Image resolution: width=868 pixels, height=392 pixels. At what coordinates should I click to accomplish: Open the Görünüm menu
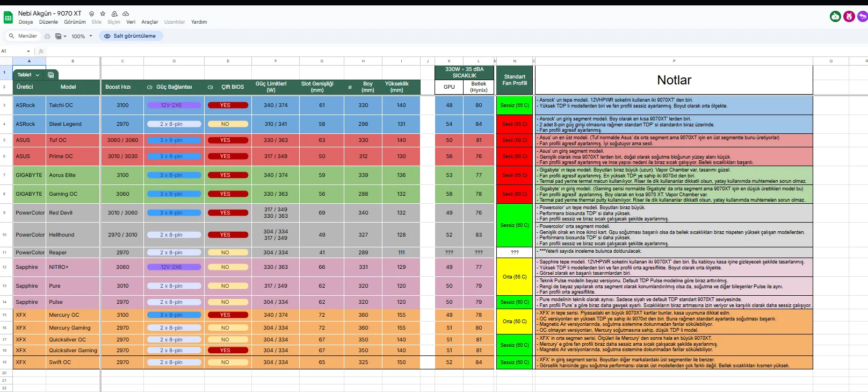75,22
